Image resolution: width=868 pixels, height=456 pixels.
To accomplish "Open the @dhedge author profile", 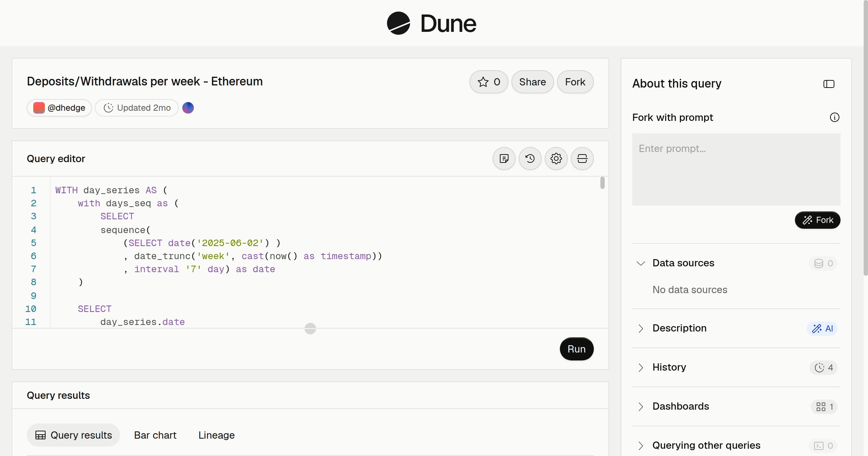I will click(x=59, y=108).
